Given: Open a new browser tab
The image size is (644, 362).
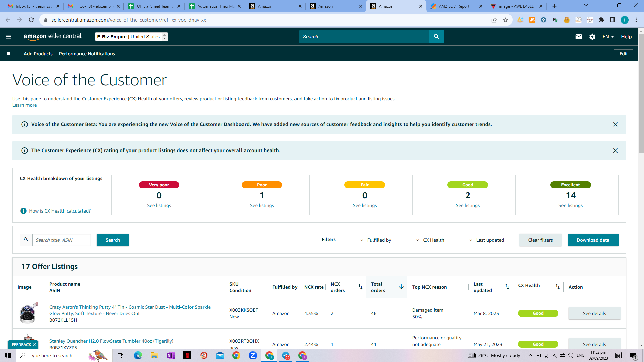Looking at the screenshot, I should [x=554, y=6].
